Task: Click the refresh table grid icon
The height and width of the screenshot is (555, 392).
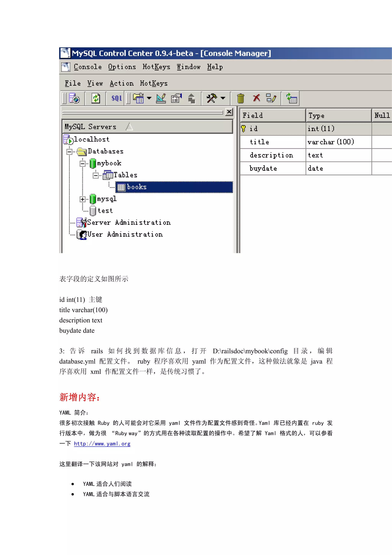Action: (292, 98)
